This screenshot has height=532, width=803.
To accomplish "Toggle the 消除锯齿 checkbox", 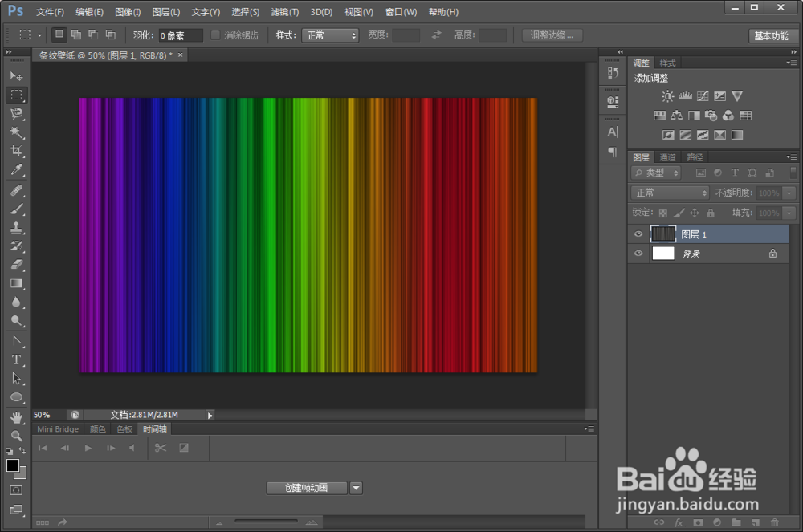I will pos(215,35).
